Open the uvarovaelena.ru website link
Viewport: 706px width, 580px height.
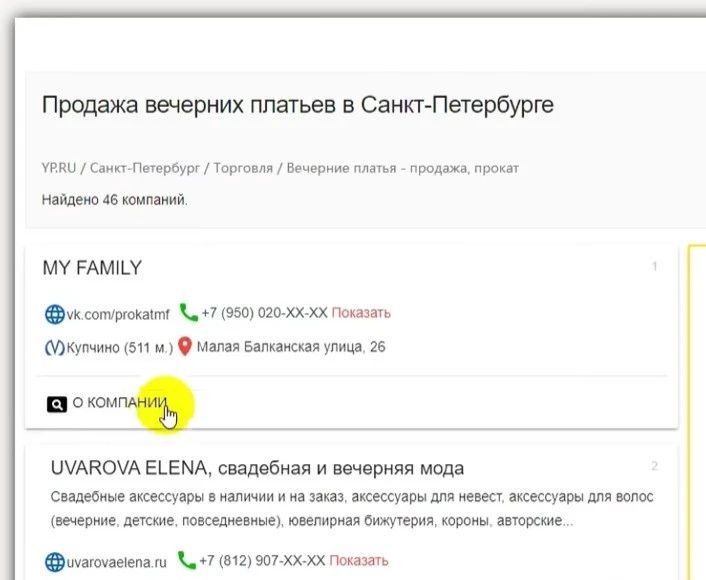pyautogui.click(x=117, y=562)
